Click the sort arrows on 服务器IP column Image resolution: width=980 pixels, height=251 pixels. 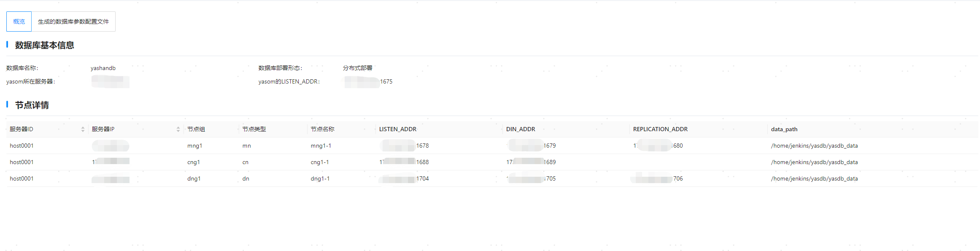coord(178,130)
